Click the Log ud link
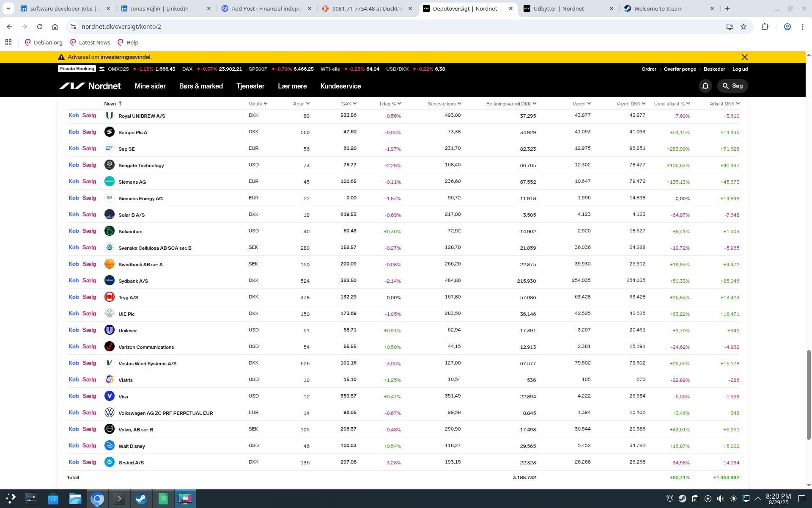The height and width of the screenshot is (508, 812). [x=740, y=69]
